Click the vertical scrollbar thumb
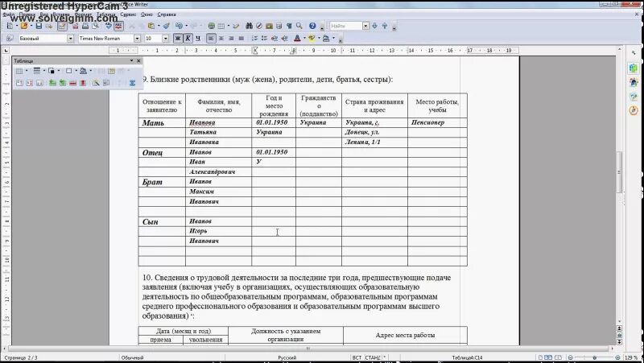The width and height of the screenshot is (644, 363). click(x=619, y=171)
